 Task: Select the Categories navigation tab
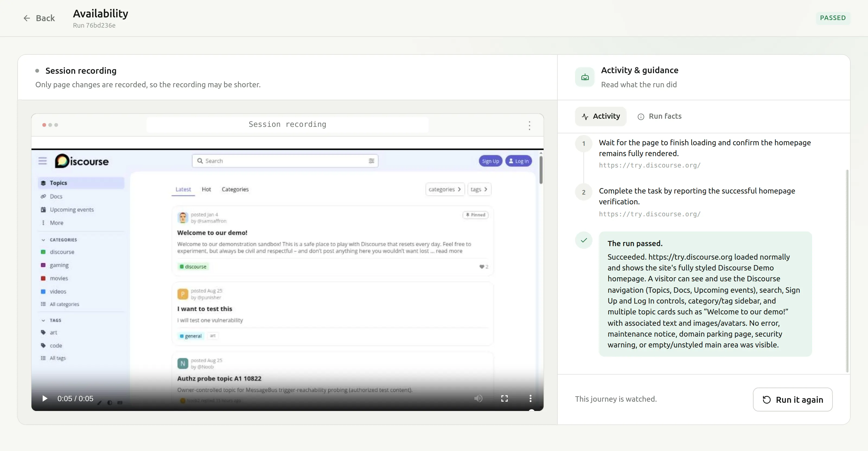coord(235,189)
